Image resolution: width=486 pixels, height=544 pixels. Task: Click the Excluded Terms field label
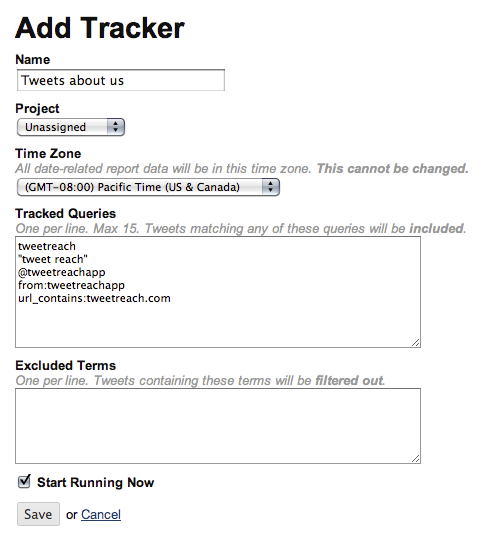pyautogui.click(x=66, y=366)
